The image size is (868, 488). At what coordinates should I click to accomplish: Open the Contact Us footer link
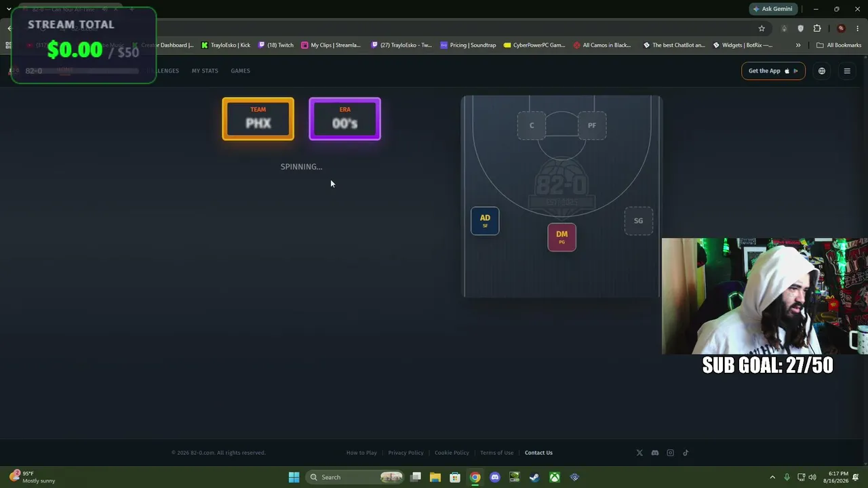click(538, 453)
